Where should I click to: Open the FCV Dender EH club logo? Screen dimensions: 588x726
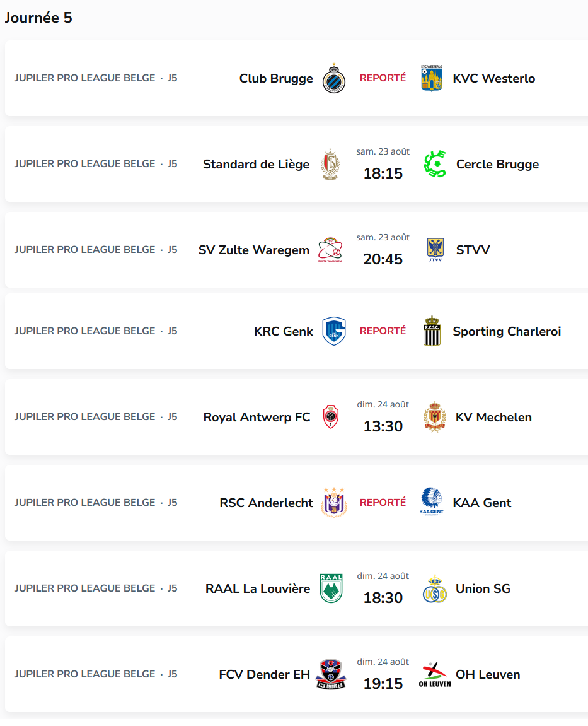[x=330, y=674]
